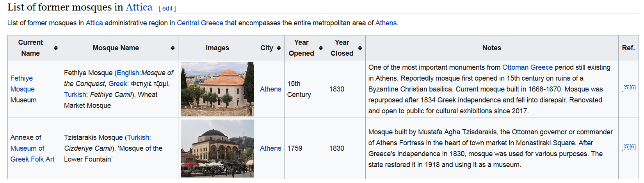Click the Athens city link in Tzistarakis row
Viewport: 644px width, 183px height.
coord(270,148)
